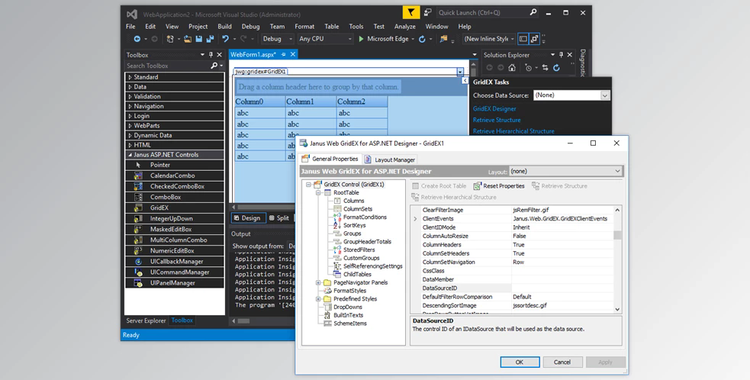Click the browser refresh icon beside Microsoft Edge
This screenshot has height=380, width=750.
(x=422, y=39)
